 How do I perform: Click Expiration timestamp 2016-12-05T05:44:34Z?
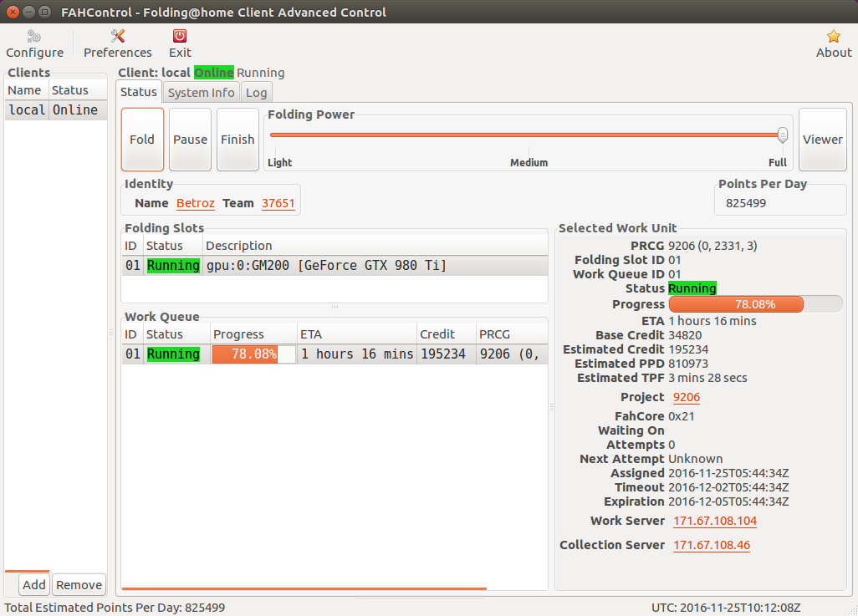coord(728,501)
